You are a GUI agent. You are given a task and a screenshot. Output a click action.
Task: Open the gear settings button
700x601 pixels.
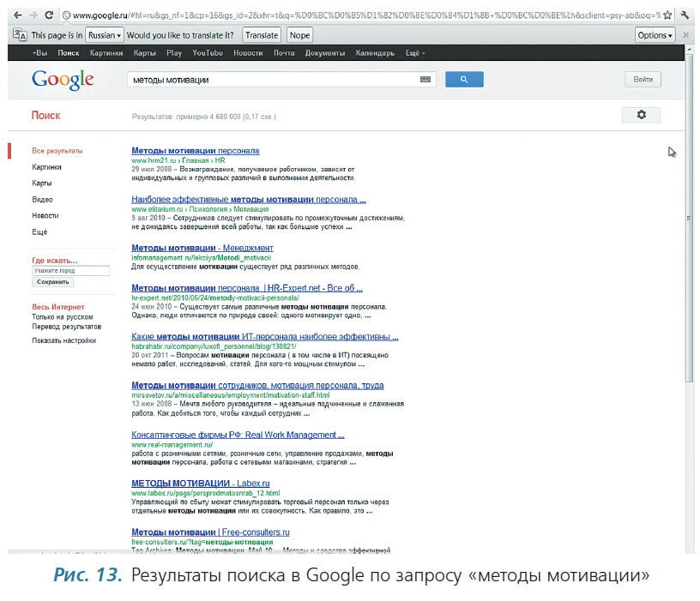[x=641, y=115]
